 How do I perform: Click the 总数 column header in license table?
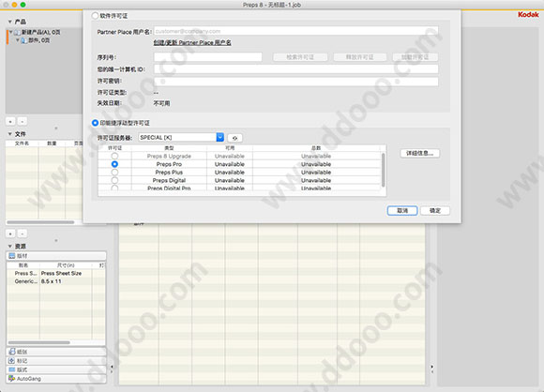[316, 148]
